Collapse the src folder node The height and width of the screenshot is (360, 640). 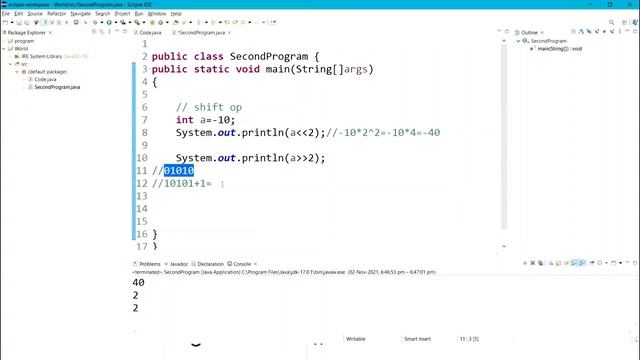(x=11, y=64)
